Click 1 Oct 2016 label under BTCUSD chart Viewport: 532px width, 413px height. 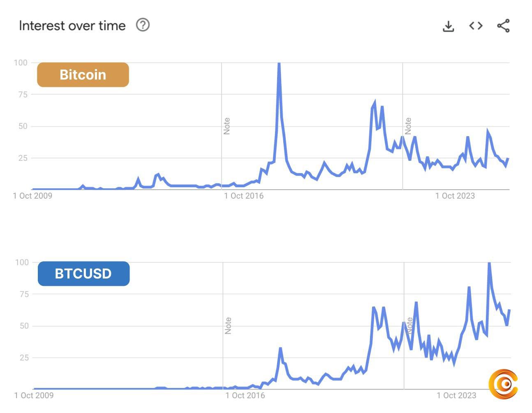(245, 396)
